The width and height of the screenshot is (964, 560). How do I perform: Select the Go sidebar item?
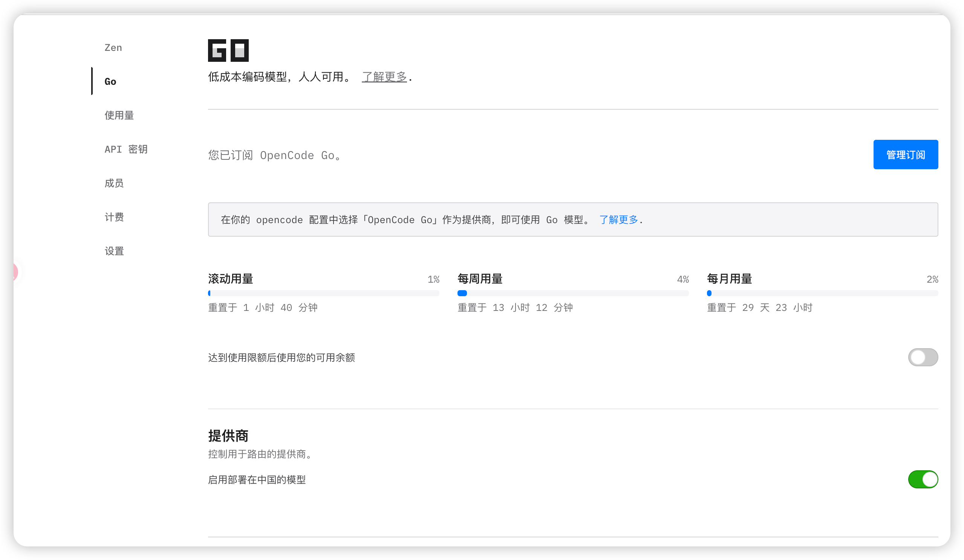pos(110,81)
